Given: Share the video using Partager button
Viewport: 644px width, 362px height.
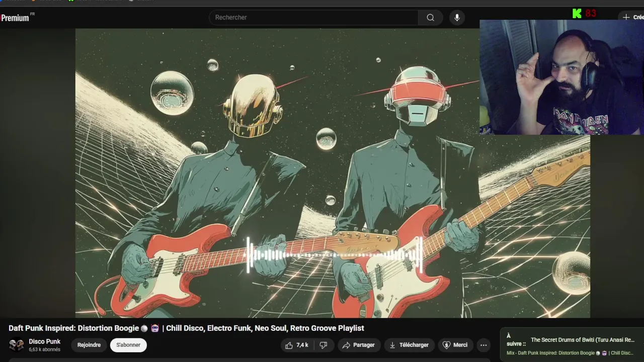Looking at the screenshot, I should pyautogui.click(x=358, y=345).
